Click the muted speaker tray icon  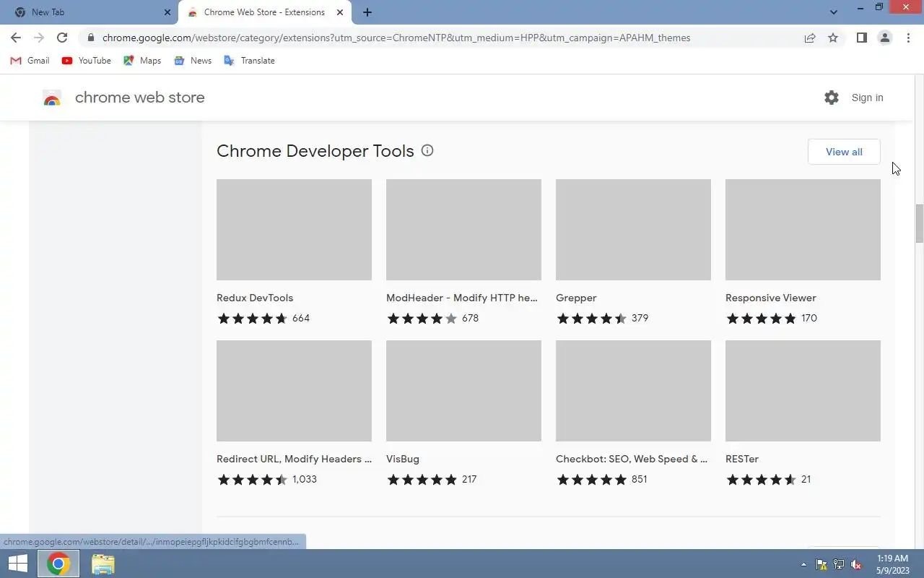(x=856, y=564)
